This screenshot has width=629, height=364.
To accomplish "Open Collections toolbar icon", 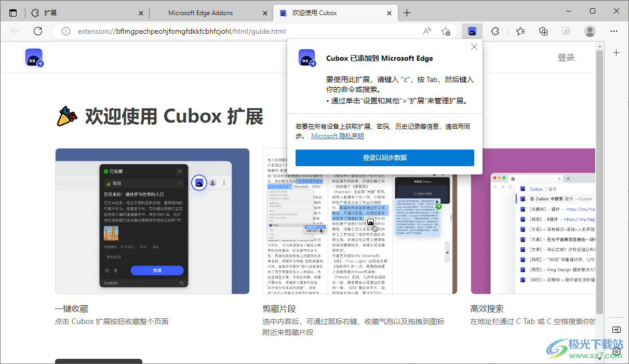I will pos(543,31).
